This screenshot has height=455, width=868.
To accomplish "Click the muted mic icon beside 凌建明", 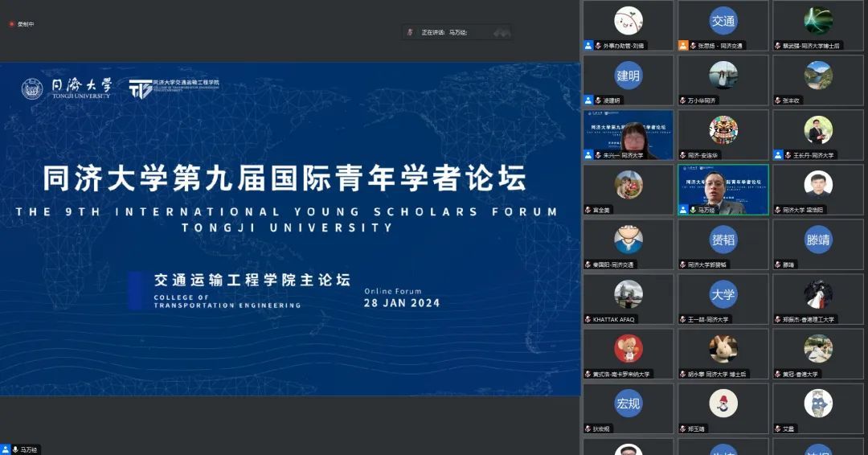I will coord(597,100).
